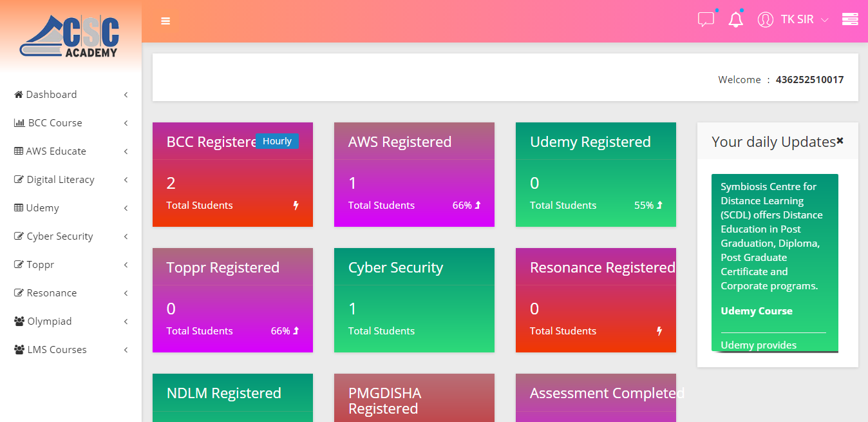The image size is (868, 422).
Task: Click the Toppr edit icon
Action: pyautogui.click(x=19, y=264)
